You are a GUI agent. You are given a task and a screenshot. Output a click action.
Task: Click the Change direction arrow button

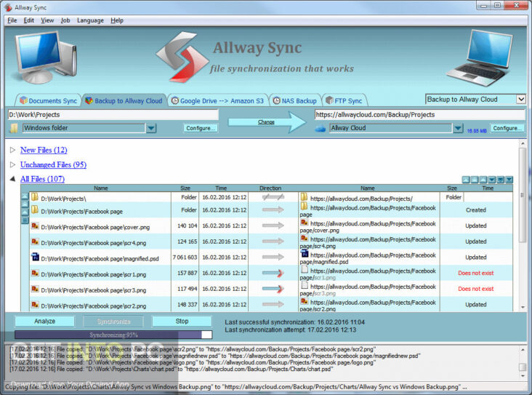click(266, 122)
